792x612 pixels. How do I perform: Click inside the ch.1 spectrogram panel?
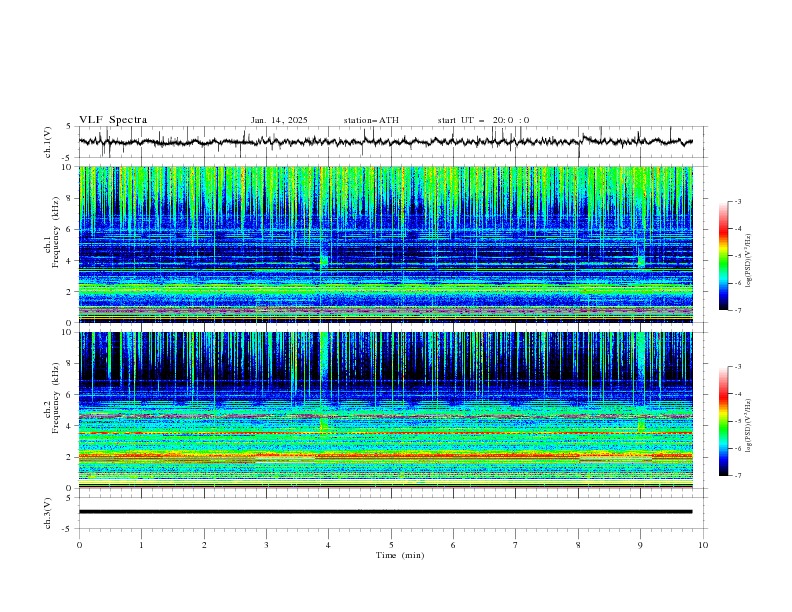click(x=385, y=244)
